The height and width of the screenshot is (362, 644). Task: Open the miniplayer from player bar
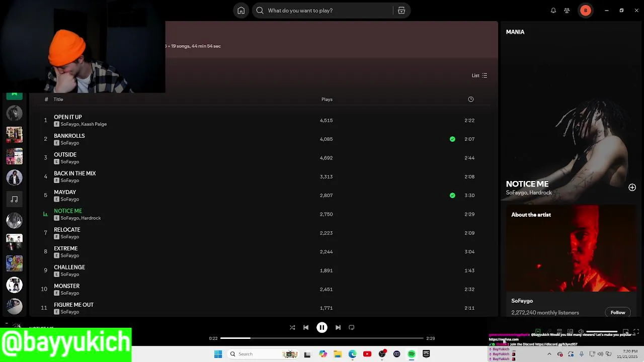[x=625, y=331]
